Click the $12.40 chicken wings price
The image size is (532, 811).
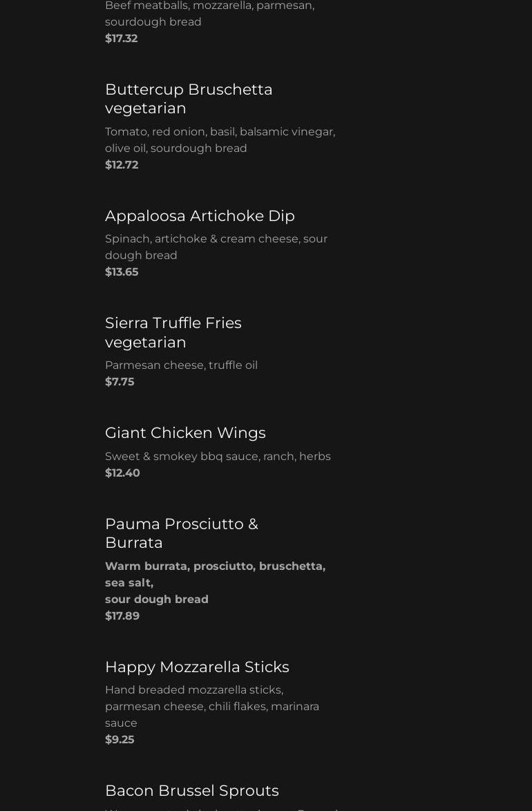coord(122,473)
